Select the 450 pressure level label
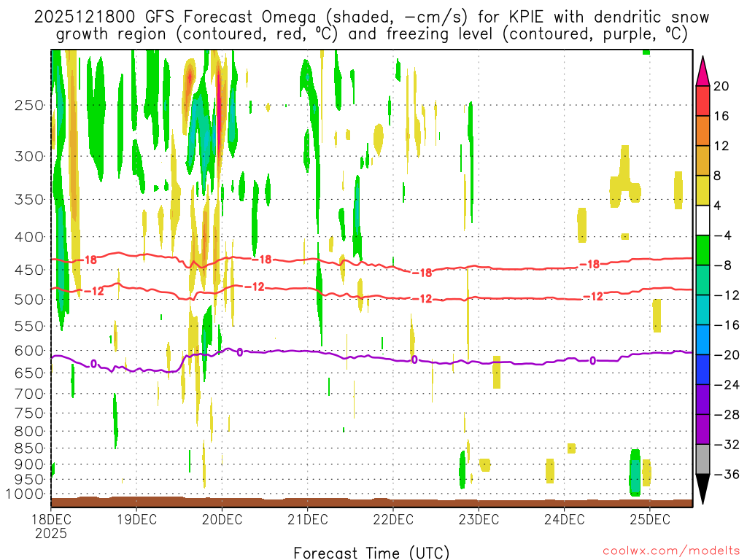Screen dimensions: 747x560 click(x=29, y=270)
